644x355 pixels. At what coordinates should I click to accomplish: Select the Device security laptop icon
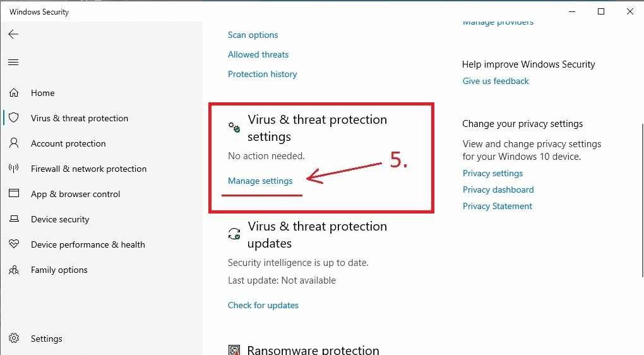click(14, 219)
